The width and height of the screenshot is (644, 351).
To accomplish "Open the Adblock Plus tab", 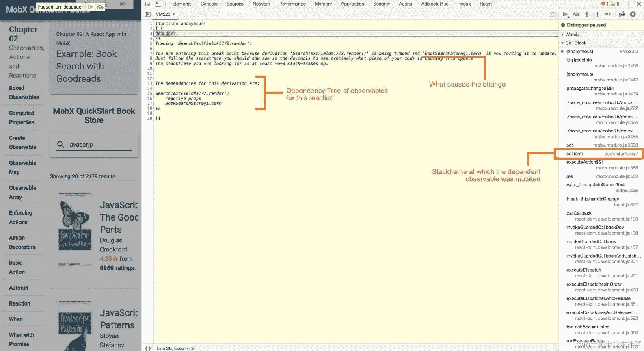I will [434, 4].
